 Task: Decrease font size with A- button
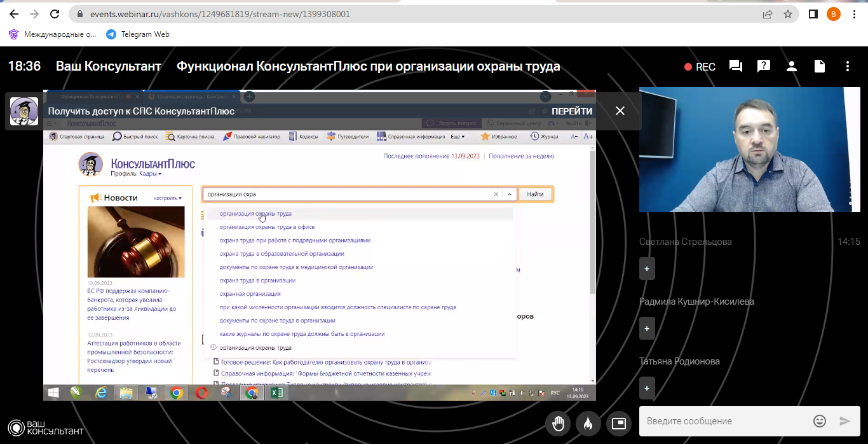(574, 137)
